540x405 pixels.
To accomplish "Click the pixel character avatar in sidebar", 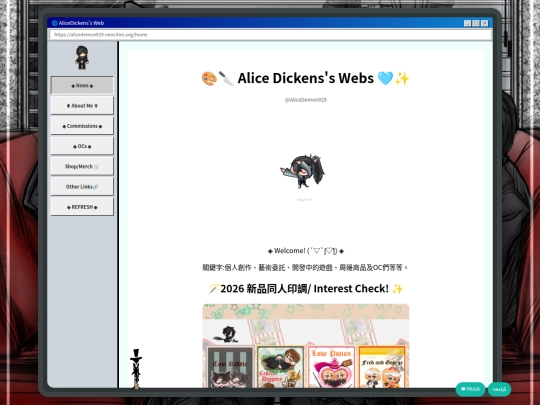I will [82, 58].
